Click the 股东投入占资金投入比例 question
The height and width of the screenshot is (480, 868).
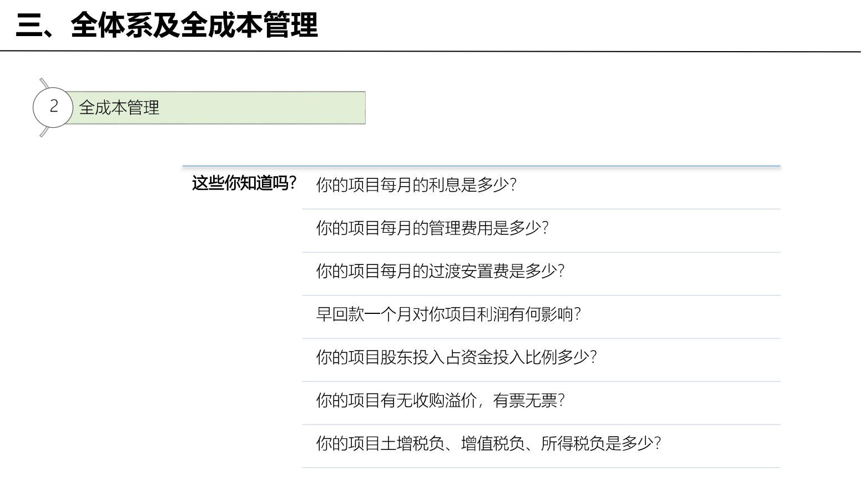click(456, 357)
